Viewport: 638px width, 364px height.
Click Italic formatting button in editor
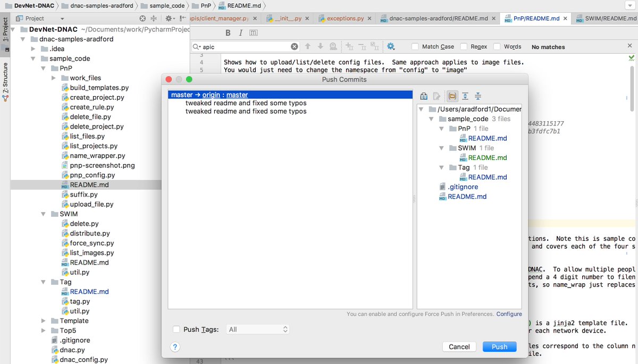240,33
